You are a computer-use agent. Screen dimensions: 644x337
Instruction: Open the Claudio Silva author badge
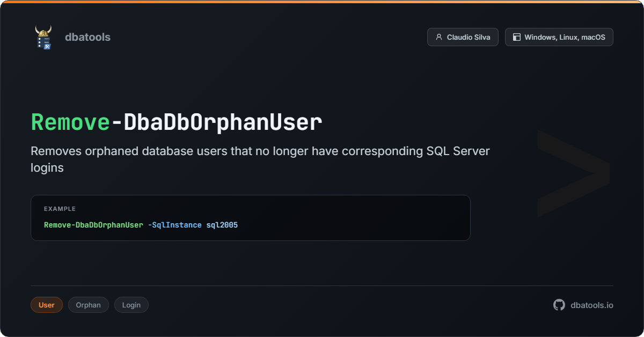(x=463, y=37)
